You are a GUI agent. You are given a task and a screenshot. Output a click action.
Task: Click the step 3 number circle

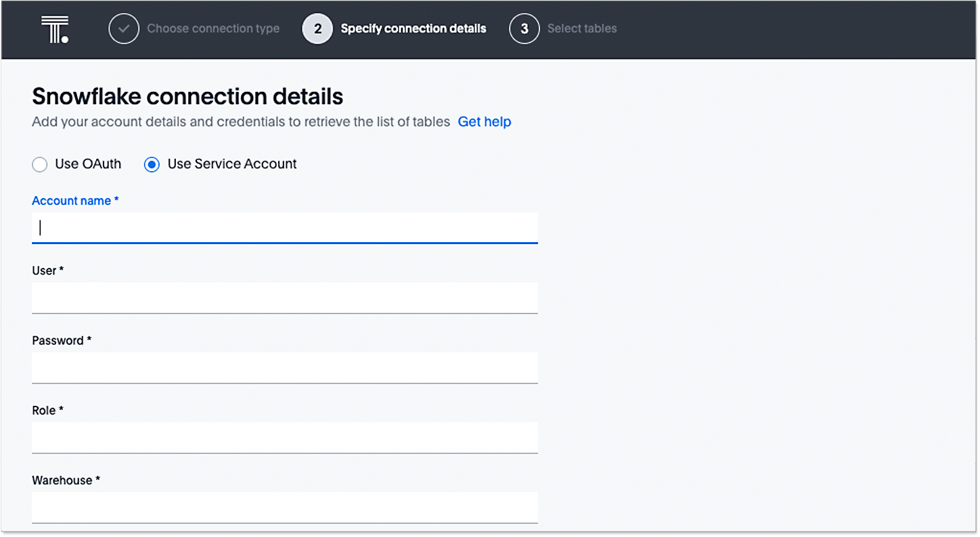coord(524,29)
